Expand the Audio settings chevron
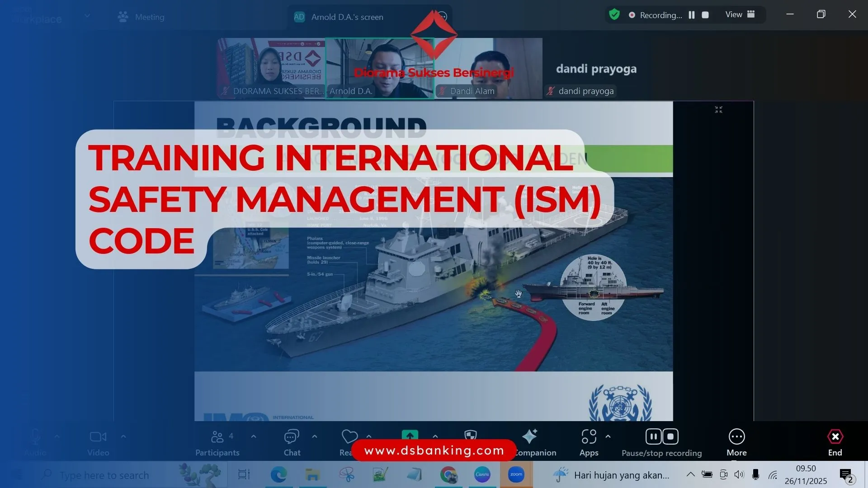Screen dimensions: 868x488 (57, 436)
